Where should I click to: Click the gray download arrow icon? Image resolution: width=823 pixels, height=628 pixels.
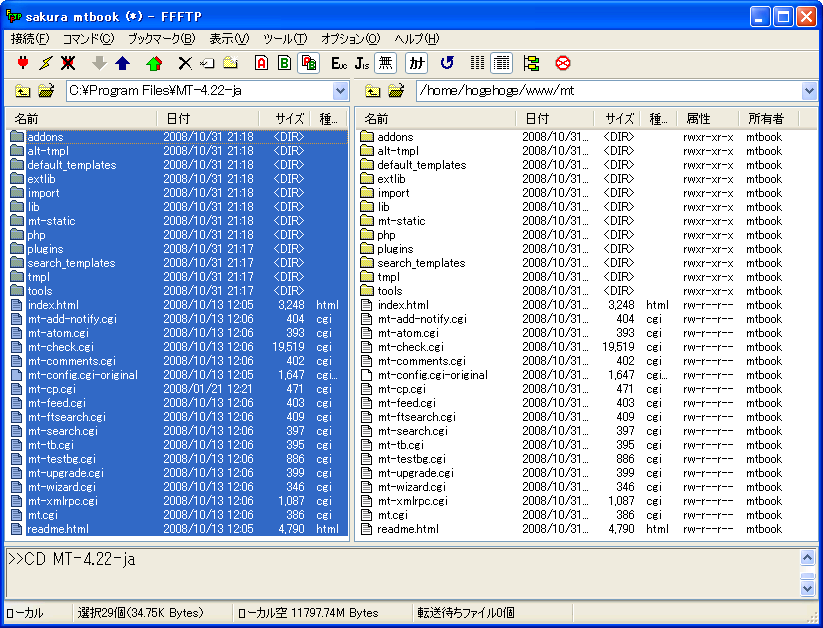click(99, 63)
